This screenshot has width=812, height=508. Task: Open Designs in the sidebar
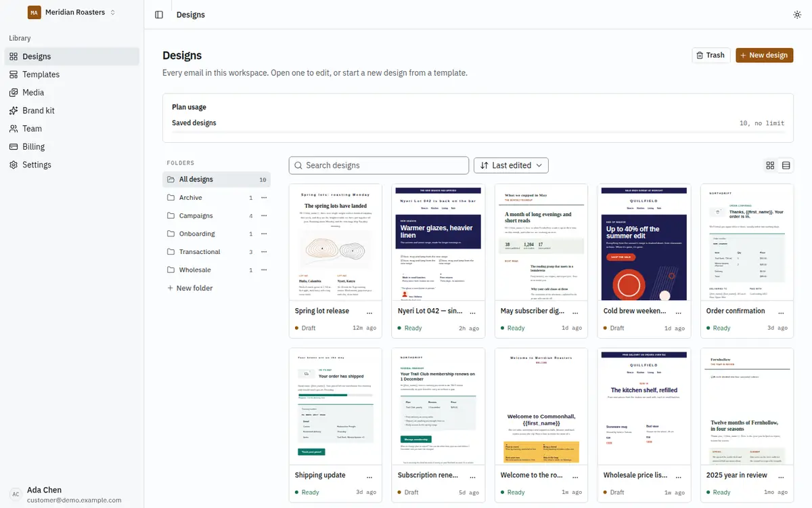click(72, 56)
